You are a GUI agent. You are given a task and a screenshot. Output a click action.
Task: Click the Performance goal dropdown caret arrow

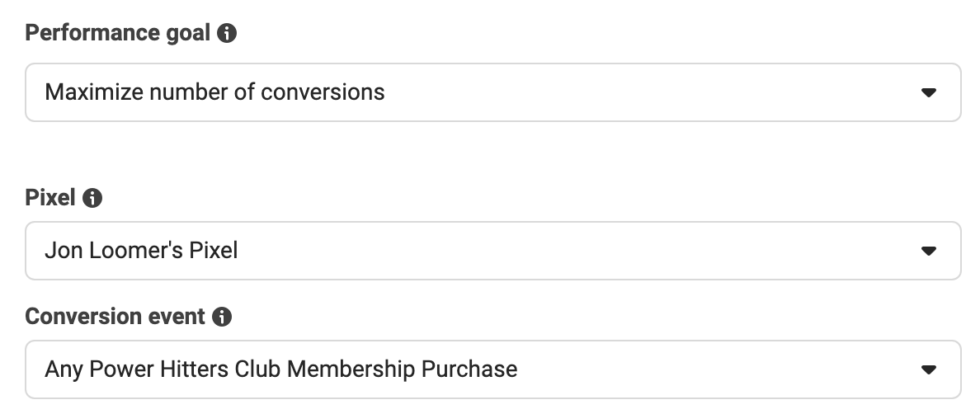928,92
